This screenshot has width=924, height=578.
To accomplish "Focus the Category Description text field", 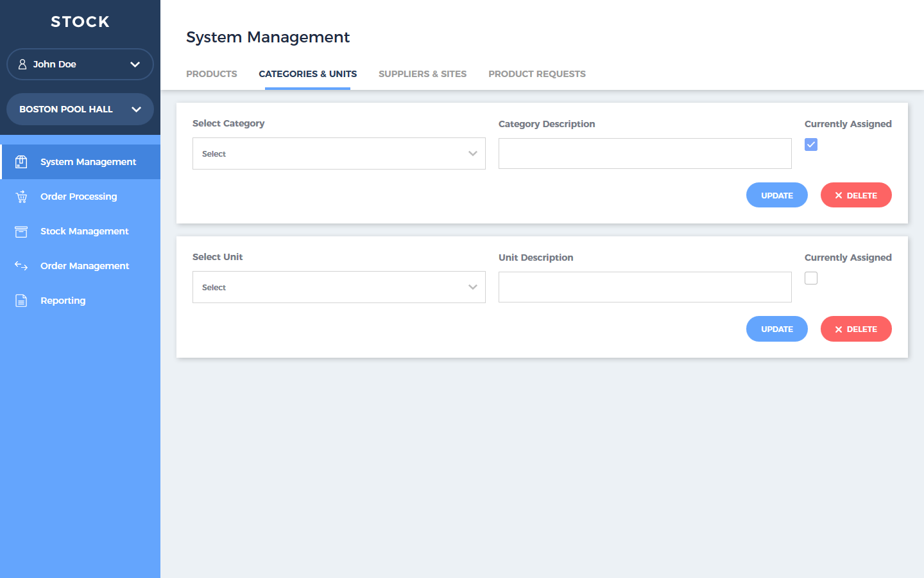I will click(645, 153).
